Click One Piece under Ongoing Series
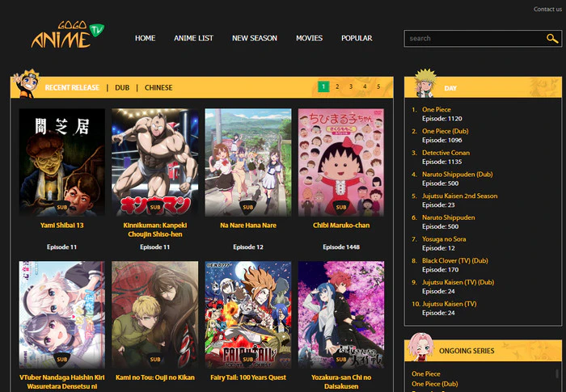566x392 pixels. (426, 374)
